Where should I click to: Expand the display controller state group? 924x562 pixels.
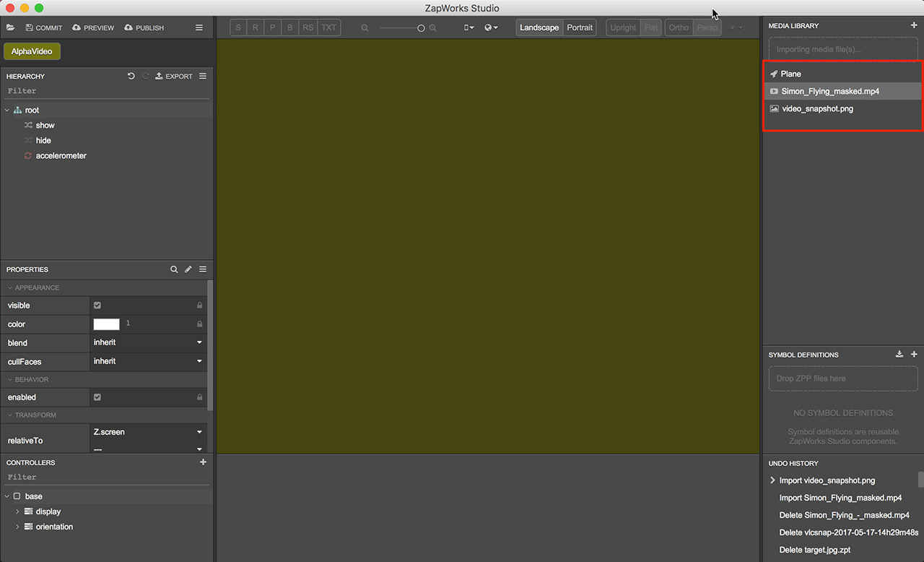(17, 511)
